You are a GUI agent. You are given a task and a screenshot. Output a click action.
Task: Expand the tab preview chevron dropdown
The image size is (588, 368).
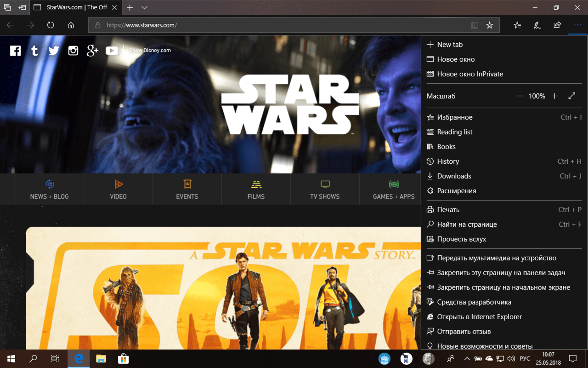[x=144, y=8]
